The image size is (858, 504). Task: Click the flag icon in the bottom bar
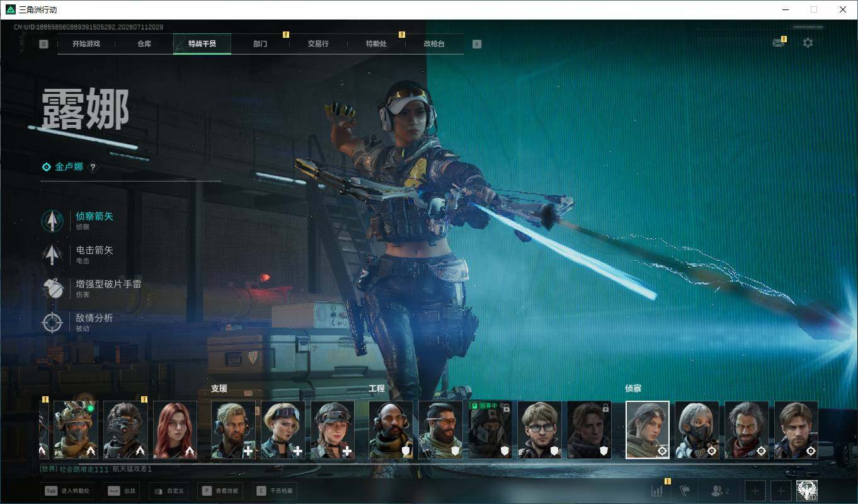685,490
